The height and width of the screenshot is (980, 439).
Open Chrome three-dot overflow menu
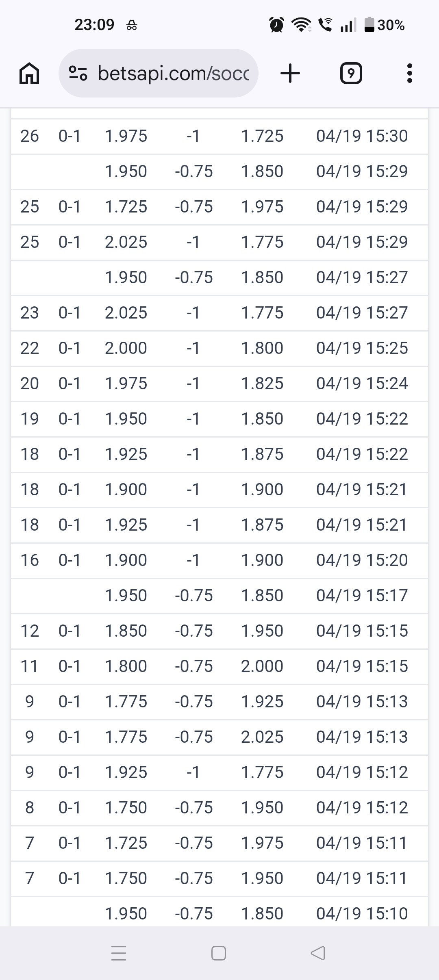(x=410, y=74)
